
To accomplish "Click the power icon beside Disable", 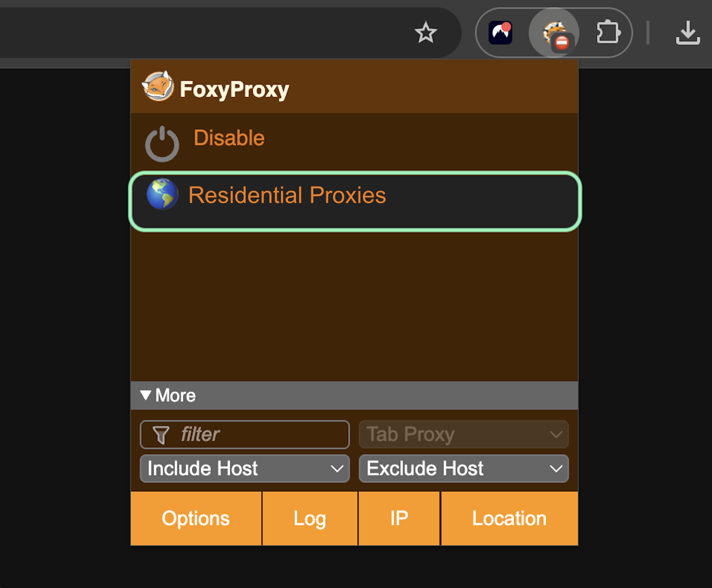I will pyautogui.click(x=162, y=144).
